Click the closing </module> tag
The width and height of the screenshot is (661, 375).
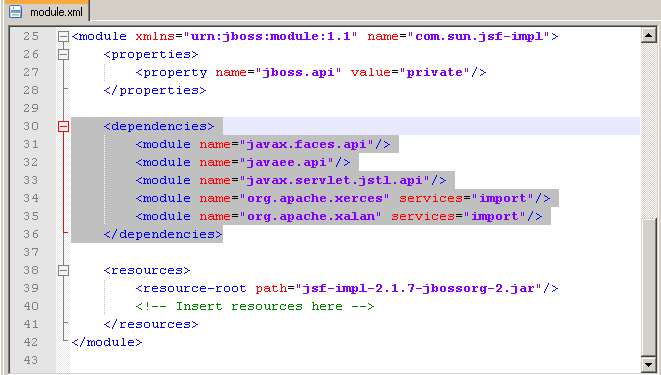(107, 342)
